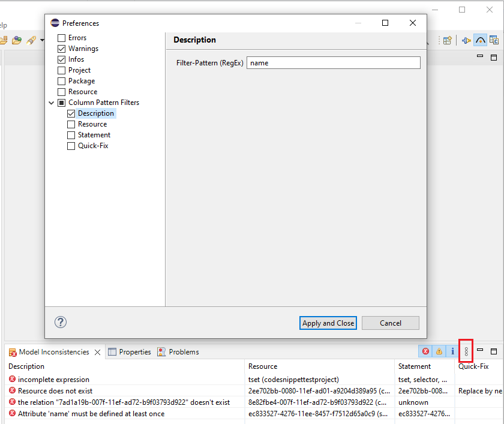Screen dimensions: 504x424
Task: Toggle the yellow warning filter button
Action: (439, 351)
